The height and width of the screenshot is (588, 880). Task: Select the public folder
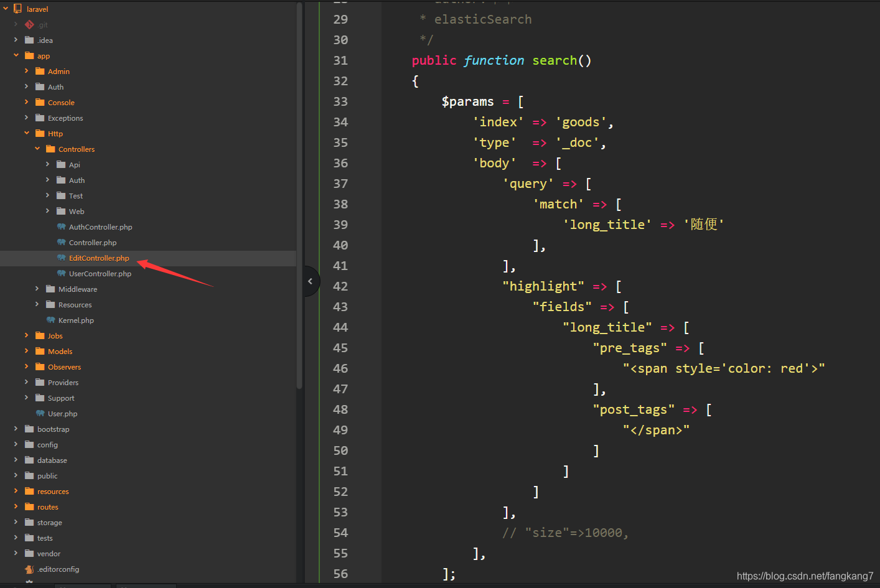point(47,476)
